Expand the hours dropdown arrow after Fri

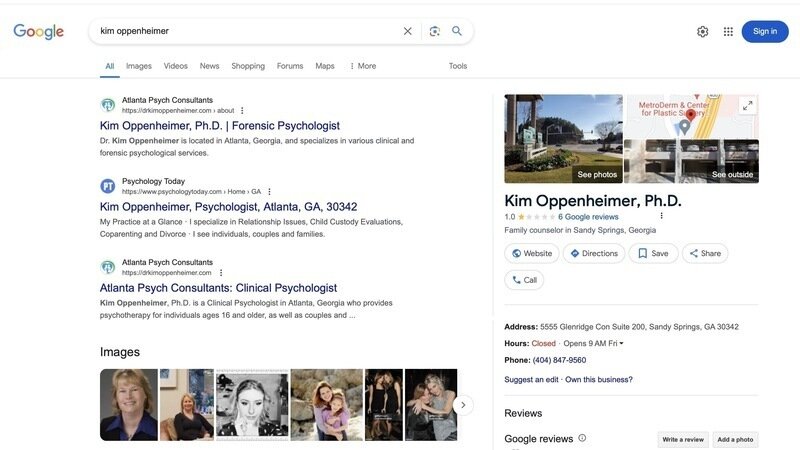pyautogui.click(x=621, y=343)
